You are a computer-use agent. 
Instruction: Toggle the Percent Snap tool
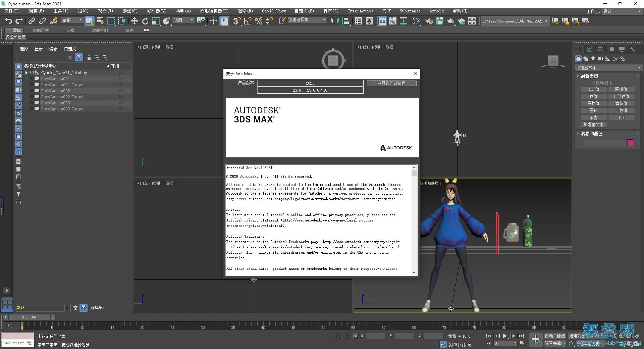tap(258, 21)
